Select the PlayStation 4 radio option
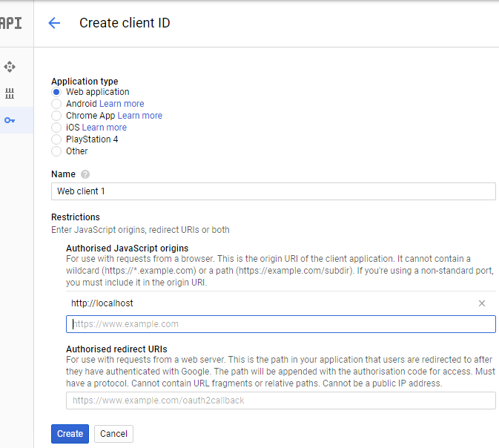The width and height of the screenshot is (499, 448). point(56,139)
